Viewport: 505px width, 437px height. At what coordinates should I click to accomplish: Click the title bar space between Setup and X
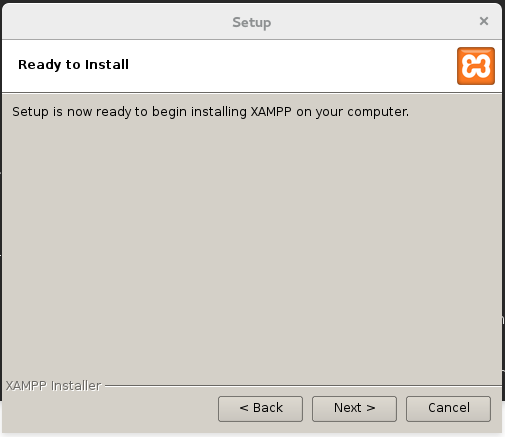375,22
